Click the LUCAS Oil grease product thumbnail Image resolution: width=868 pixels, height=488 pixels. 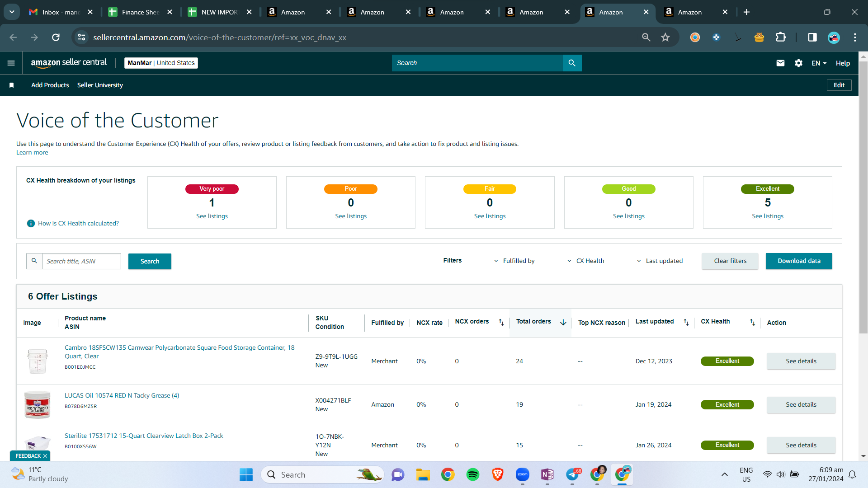[x=38, y=404]
